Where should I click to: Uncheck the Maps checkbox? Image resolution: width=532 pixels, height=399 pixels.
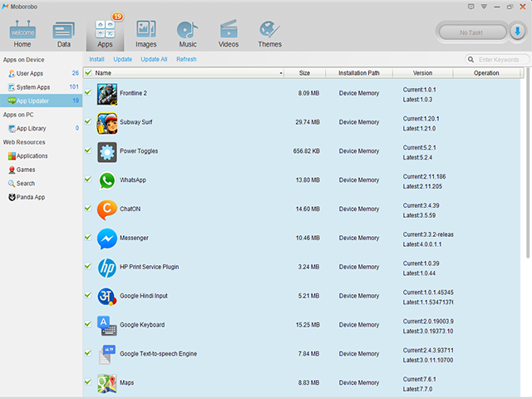coord(88,382)
